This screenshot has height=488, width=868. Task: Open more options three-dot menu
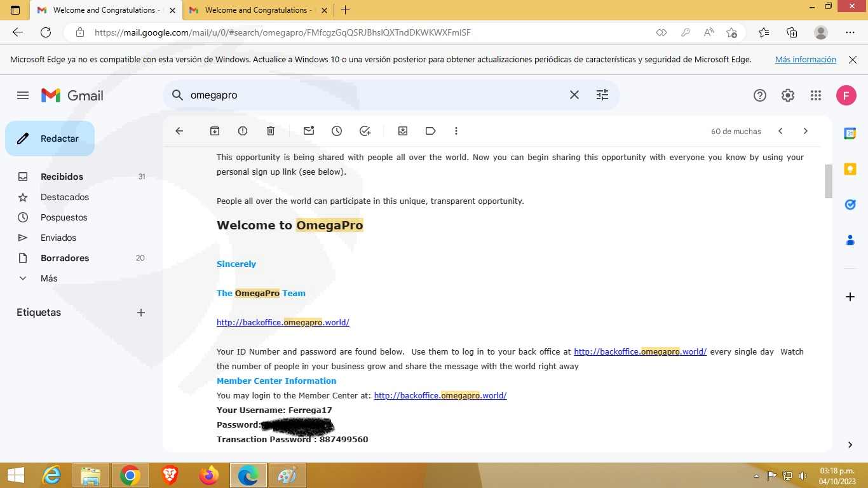point(456,131)
